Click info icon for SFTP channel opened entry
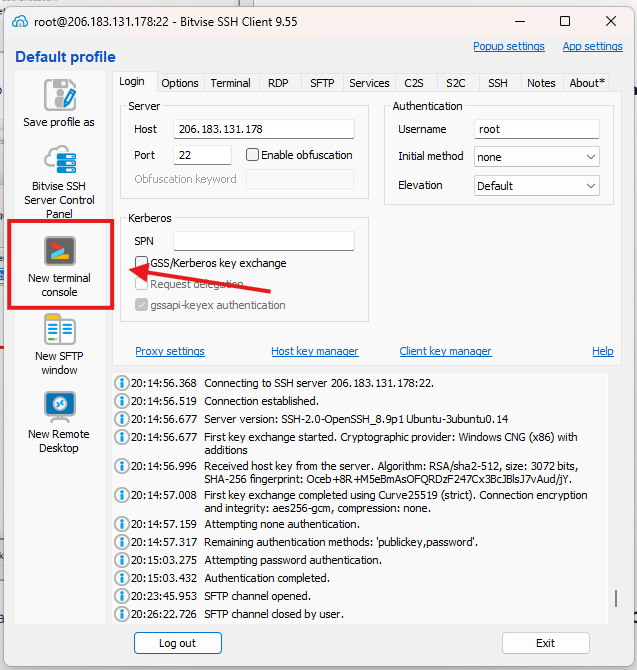This screenshot has height=670, width=637. click(122, 596)
